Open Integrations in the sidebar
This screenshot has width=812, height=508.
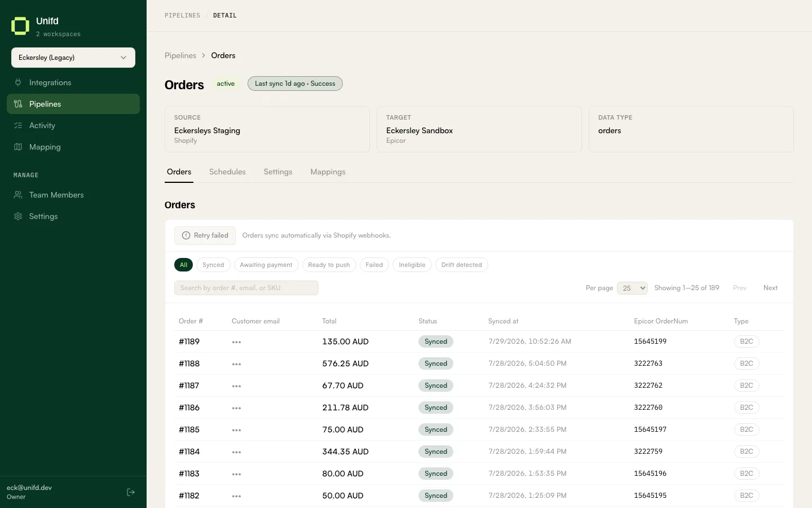(x=73, y=82)
